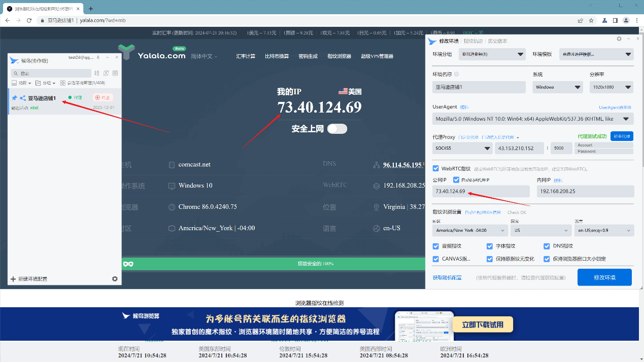The width and height of the screenshot is (644, 362).
Task: Open the 汇率计算 menu on Yalala
Action: coord(247,56)
